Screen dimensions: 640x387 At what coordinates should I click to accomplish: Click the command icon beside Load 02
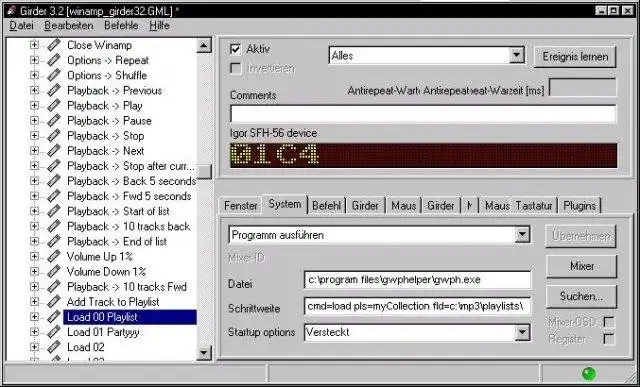[x=54, y=347]
